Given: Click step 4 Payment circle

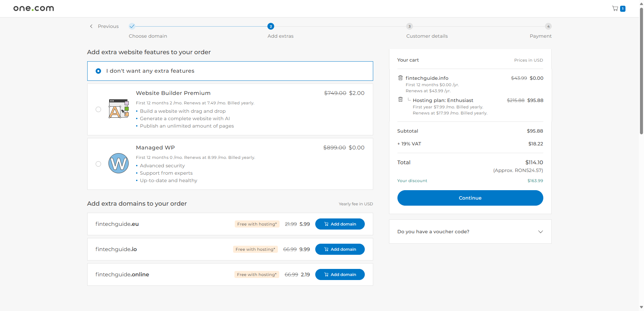Looking at the screenshot, I should (548, 26).
